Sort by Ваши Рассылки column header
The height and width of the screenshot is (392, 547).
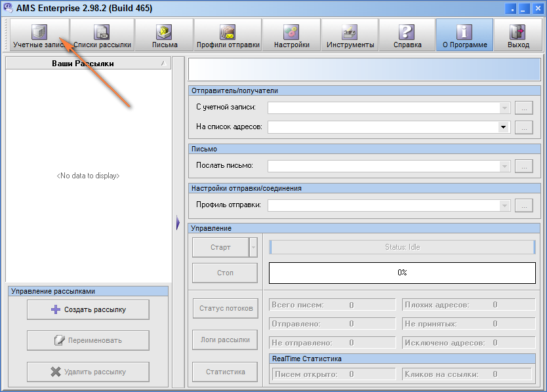tap(83, 64)
